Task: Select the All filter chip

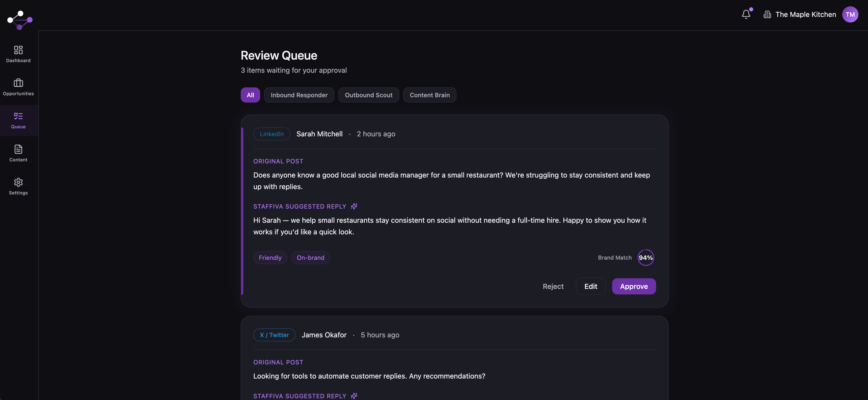Action: [250, 95]
